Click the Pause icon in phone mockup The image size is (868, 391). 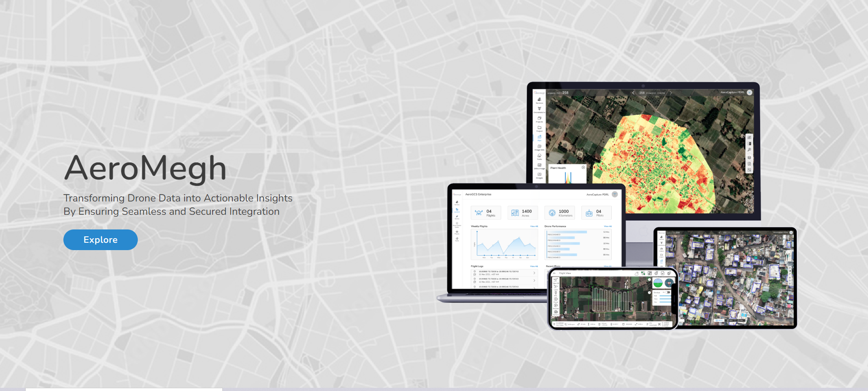556,299
